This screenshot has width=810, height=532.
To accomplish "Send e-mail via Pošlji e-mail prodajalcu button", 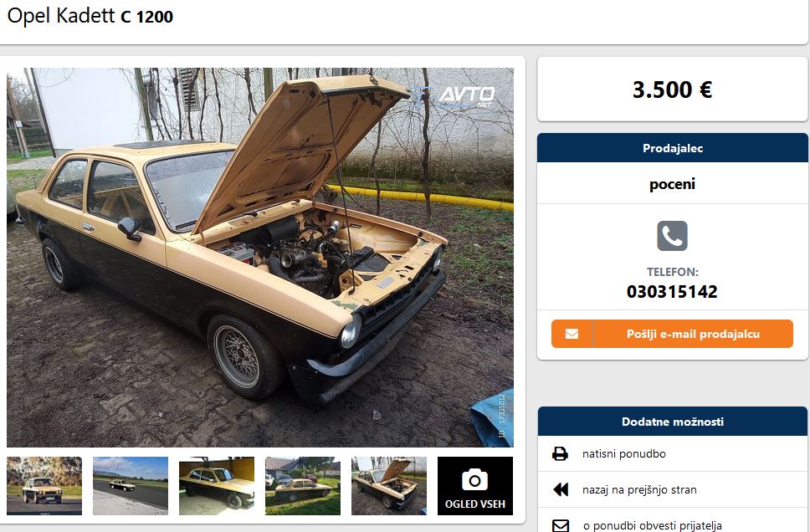I will coord(672,334).
